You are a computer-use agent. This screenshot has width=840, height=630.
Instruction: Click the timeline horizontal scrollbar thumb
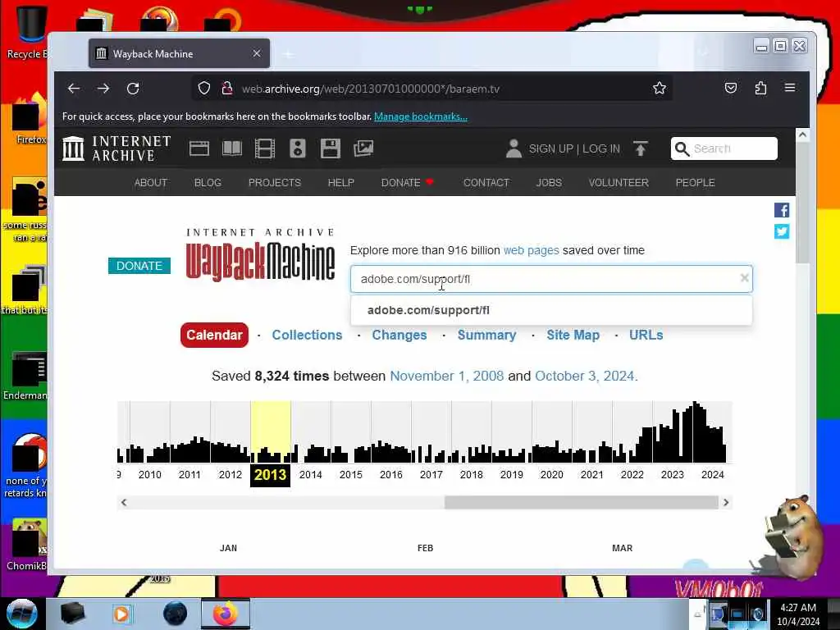click(x=582, y=503)
